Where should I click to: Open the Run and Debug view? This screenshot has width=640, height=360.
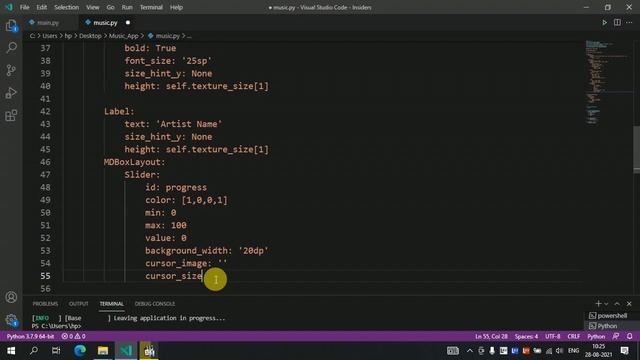tap(11, 93)
